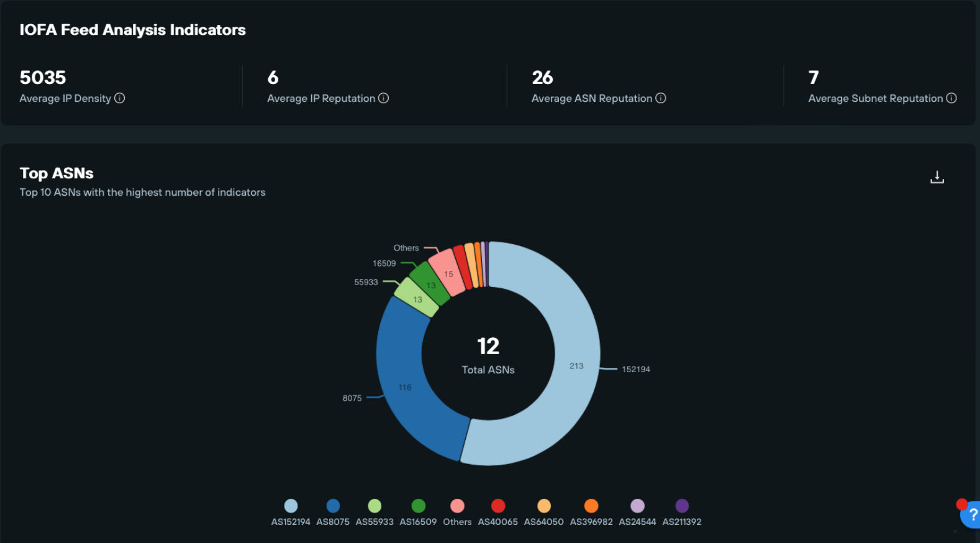Screen dimensions: 980x543
Task: Click IOFA Feed Analysis Indicators heading
Action: pyautogui.click(x=132, y=30)
